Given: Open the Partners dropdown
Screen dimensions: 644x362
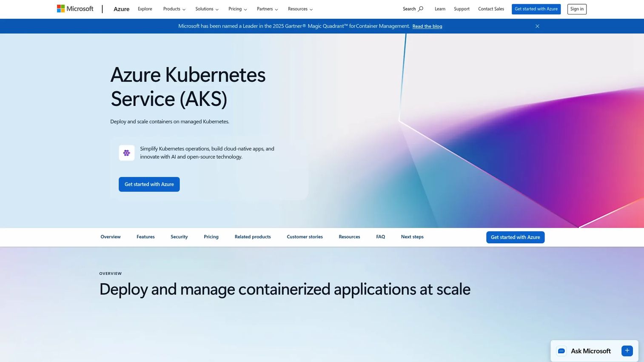Looking at the screenshot, I should (x=268, y=9).
